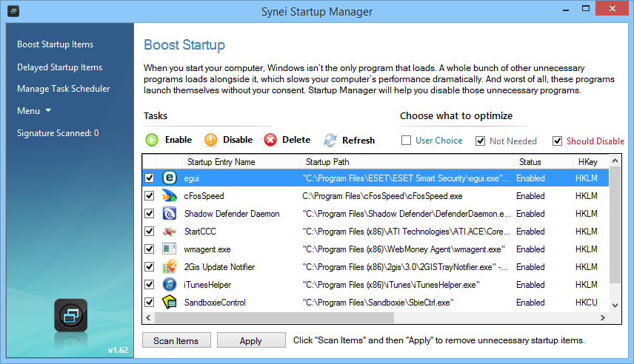Image resolution: width=634 pixels, height=364 pixels.
Task: Select the iTunesHelper entry name
Action: pyautogui.click(x=207, y=285)
